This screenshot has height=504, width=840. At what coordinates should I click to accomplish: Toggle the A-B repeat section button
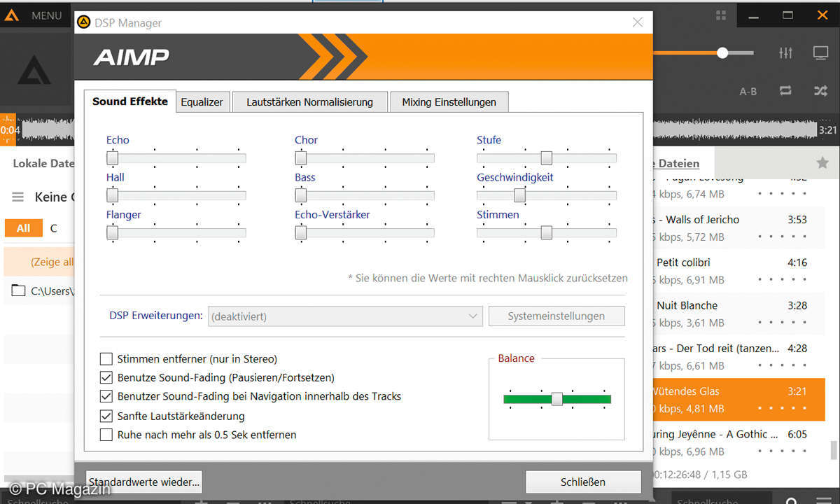pyautogui.click(x=748, y=91)
